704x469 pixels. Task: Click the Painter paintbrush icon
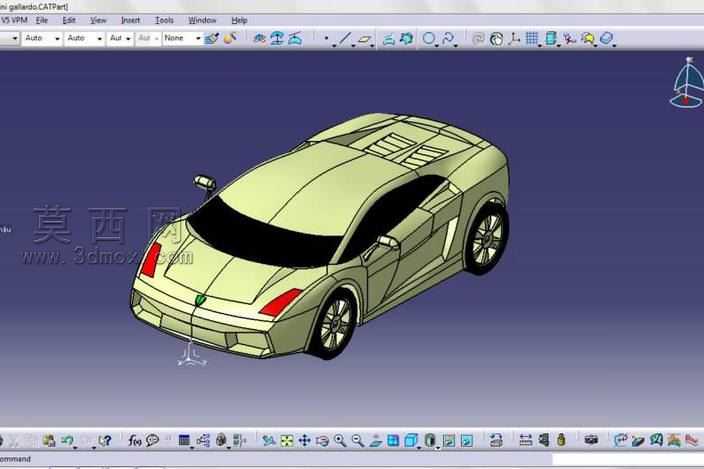(212, 39)
